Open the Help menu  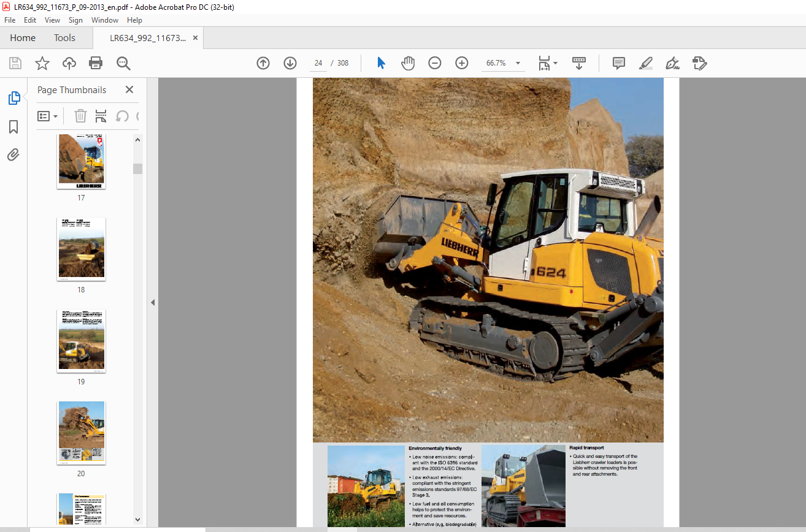(134, 20)
